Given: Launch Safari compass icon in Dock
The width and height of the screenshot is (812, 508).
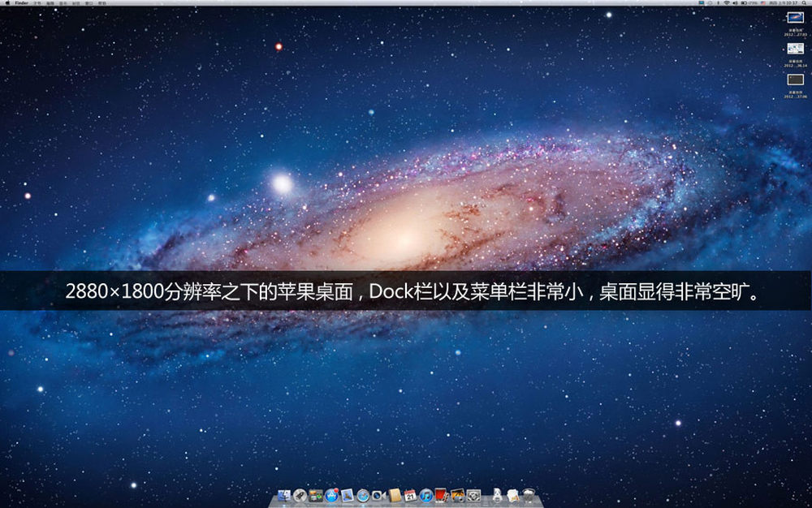Looking at the screenshot, I should tap(363, 496).
